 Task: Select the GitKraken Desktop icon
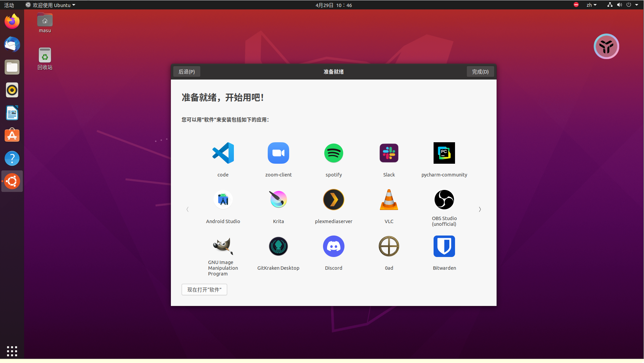pyautogui.click(x=278, y=246)
